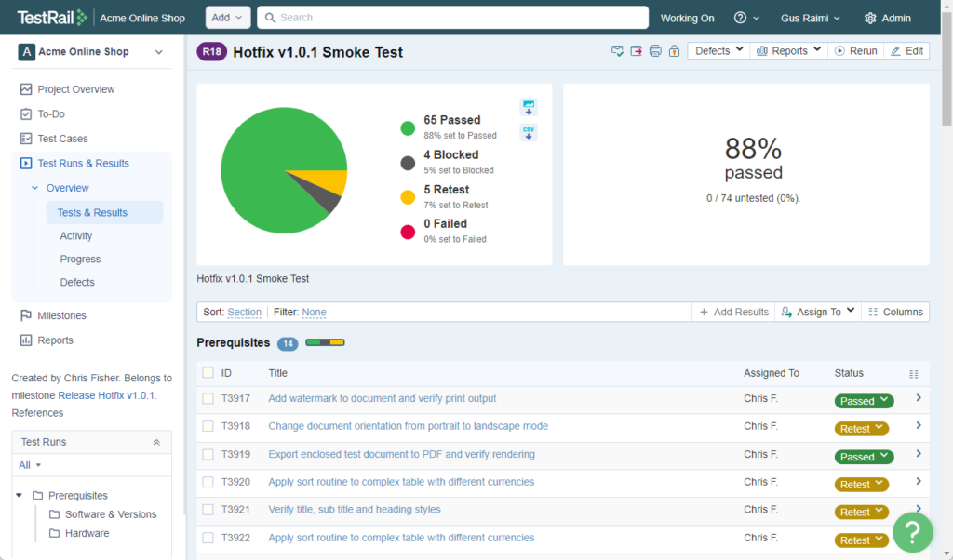Click the email subscription icon with checkmark
The height and width of the screenshot is (560, 953).
click(x=617, y=51)
